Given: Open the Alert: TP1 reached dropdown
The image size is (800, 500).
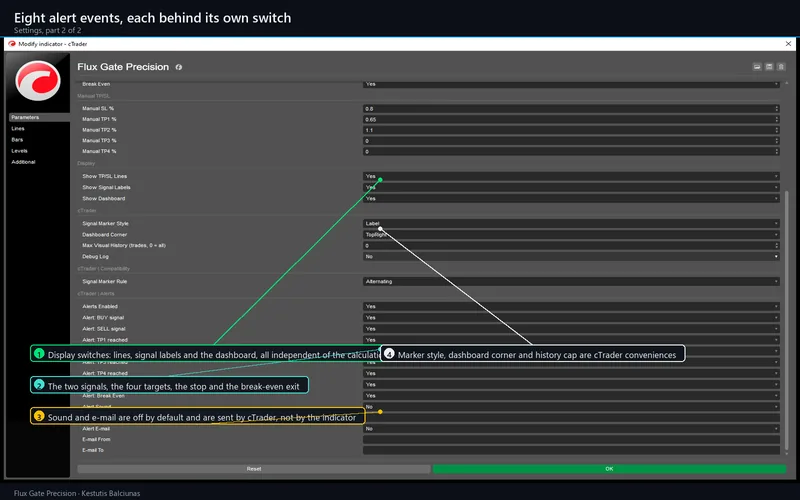Looking at the screenshot, I should click(x=571, y=340).
